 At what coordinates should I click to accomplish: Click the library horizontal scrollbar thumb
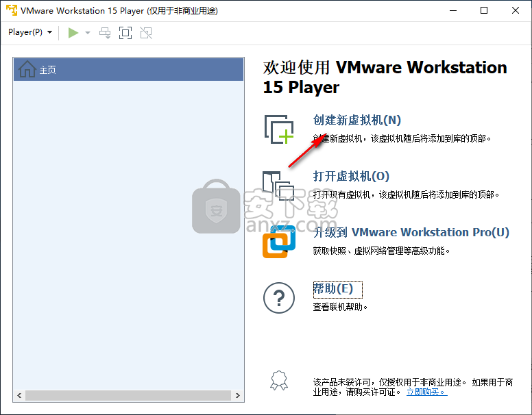[128, 395]
